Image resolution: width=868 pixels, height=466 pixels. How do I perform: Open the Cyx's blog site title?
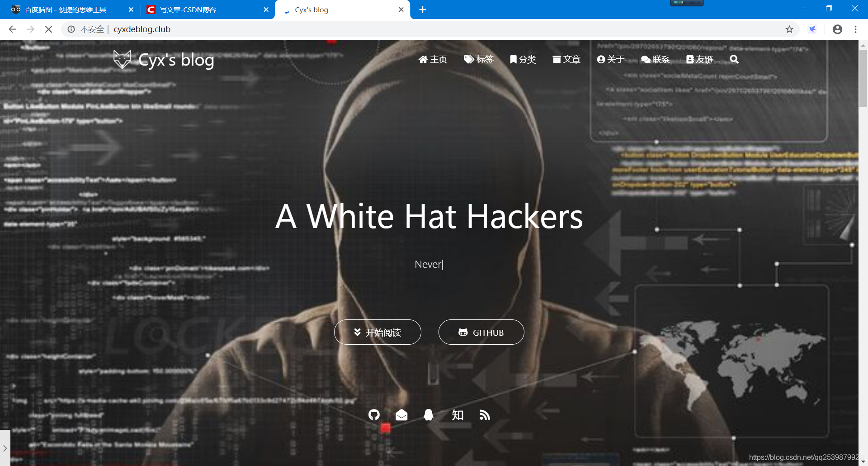176,60
